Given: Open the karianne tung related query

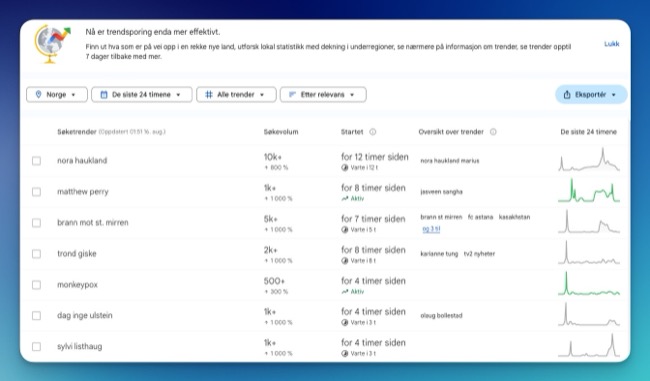Looking at the screenshot, I should (x=439, y=254).
